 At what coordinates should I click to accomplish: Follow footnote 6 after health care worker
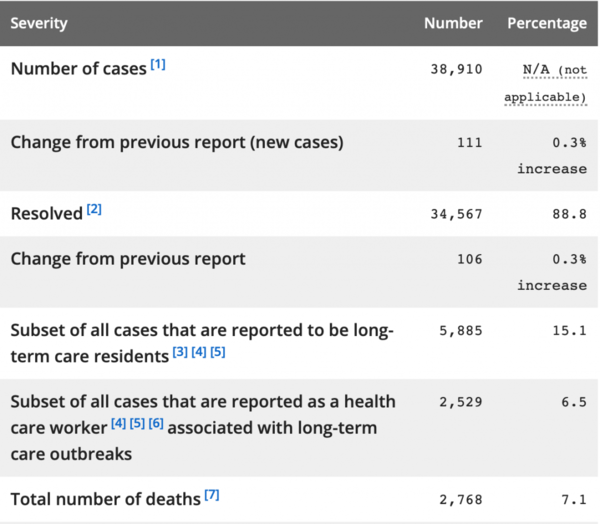pyautogui.click(x=156, y=424)
